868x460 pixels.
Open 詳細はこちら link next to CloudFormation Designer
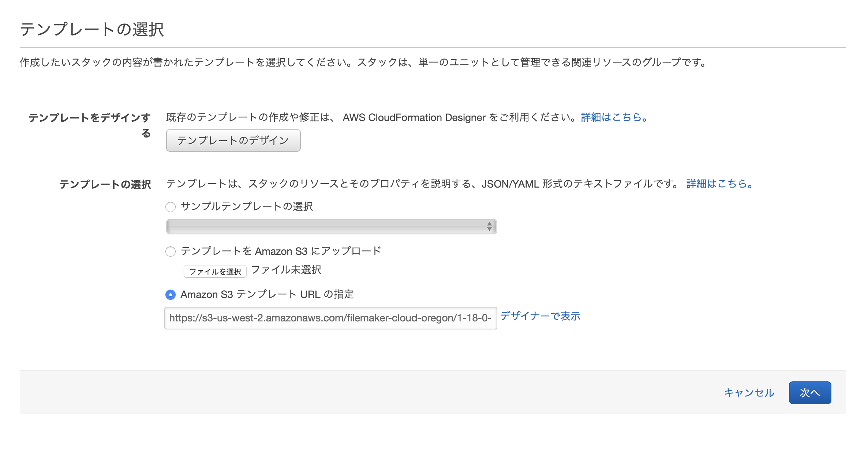pos(613,117)
